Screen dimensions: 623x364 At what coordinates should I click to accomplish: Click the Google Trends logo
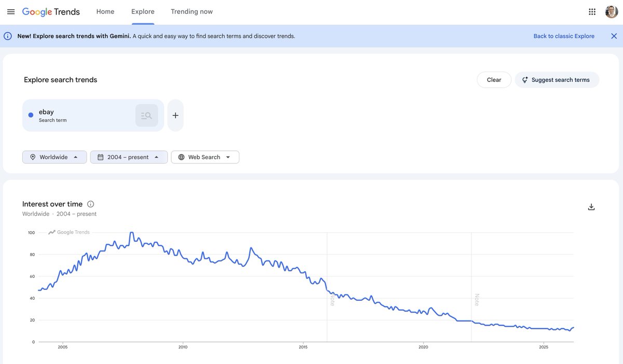51,11
